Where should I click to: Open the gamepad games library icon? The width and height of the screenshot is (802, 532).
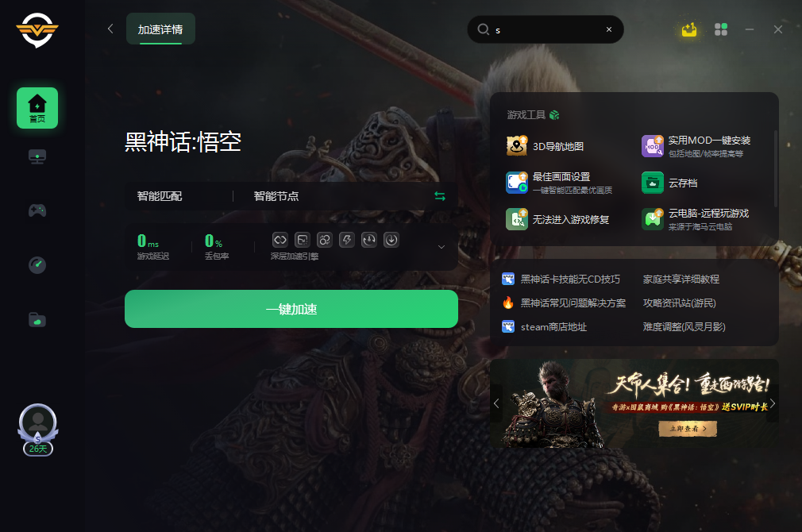pyautogui.click(x=37, y=210)
